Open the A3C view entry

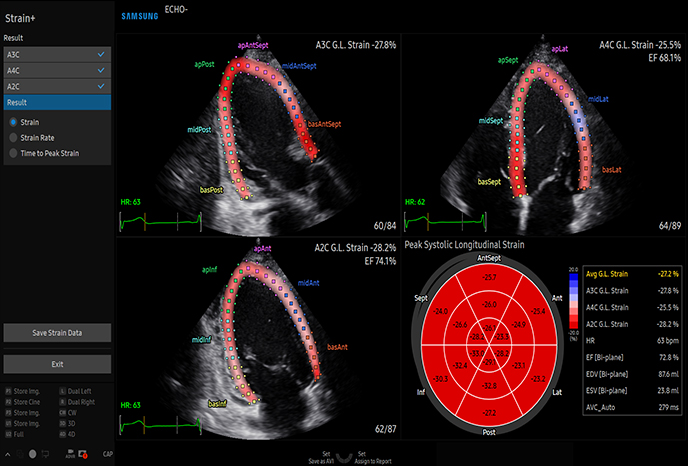click(55, 53)
